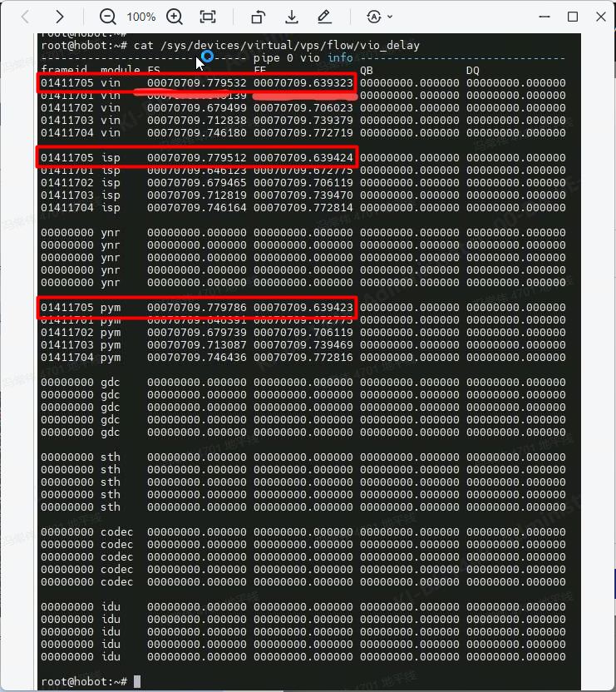616x692 pixels.
Task: Zoom out with the magnifier minus icon
Action: tap(108, 17)
